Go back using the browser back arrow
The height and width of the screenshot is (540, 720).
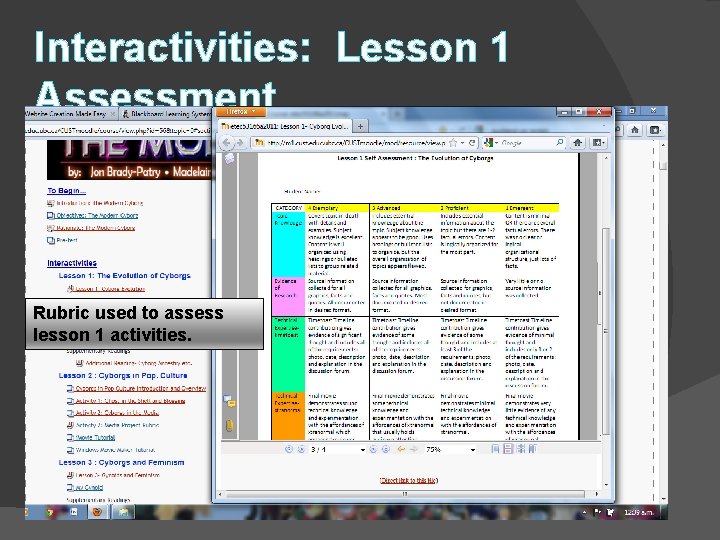point(227,143)
